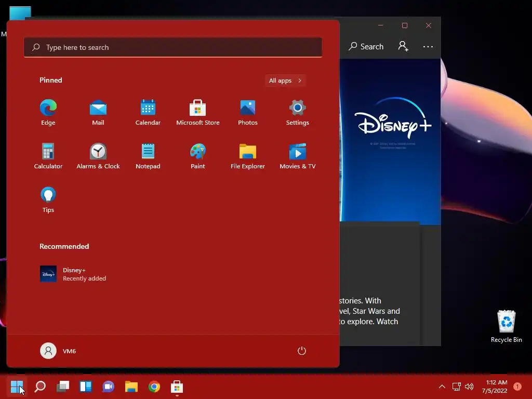532x399 pixels.
Task: Focus the Type here to search box
Action: click(173, 47)
